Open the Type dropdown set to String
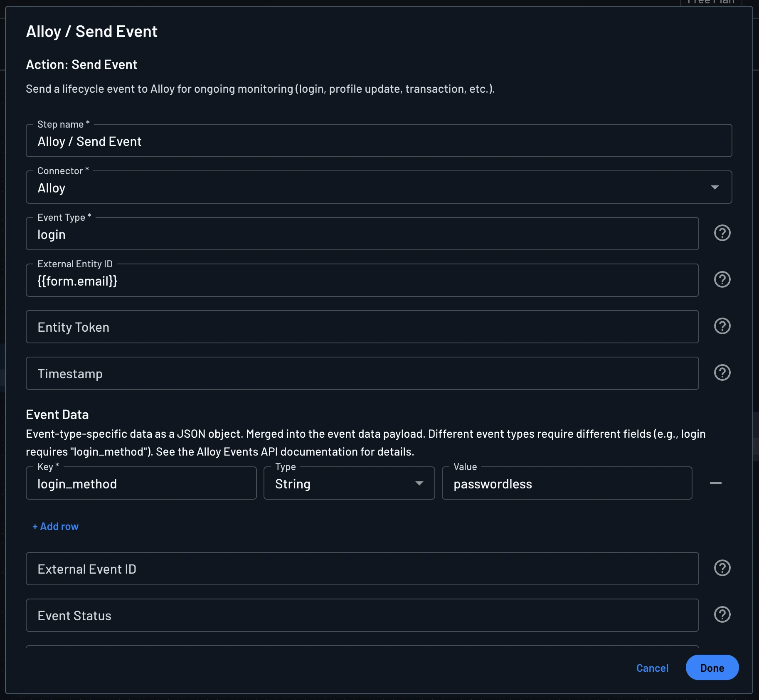 click(349, 483)
